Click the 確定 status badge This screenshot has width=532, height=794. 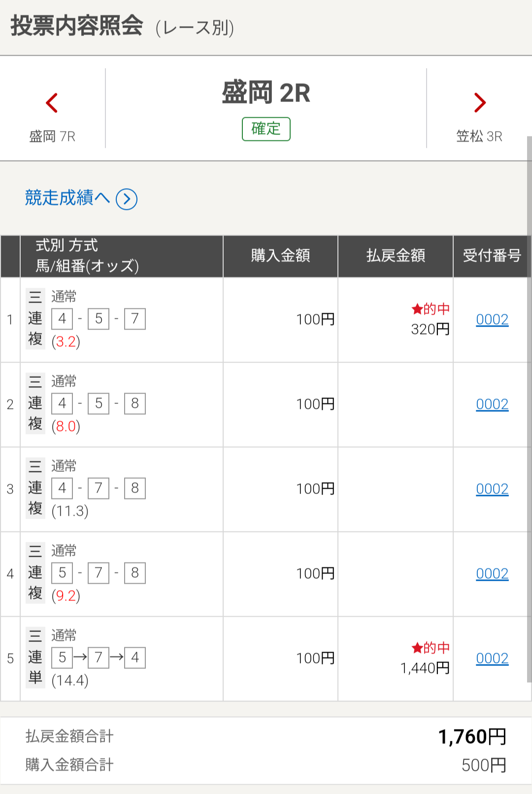pos(266,129)
